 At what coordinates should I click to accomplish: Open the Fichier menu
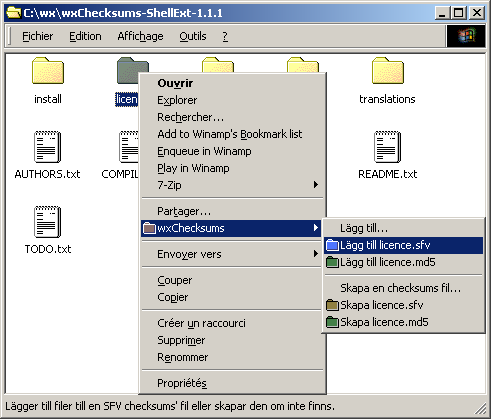click(38, 36)
